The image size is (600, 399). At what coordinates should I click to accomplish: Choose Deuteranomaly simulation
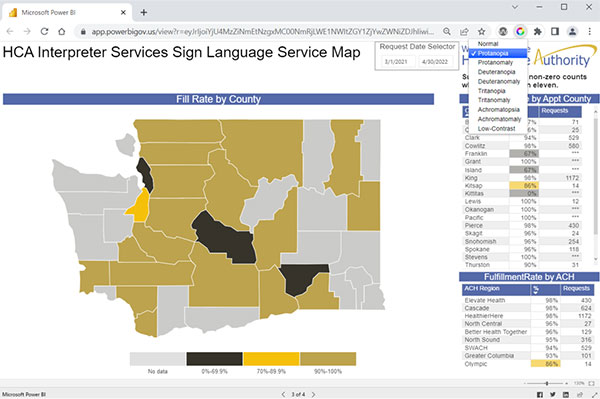pos(498,81)
